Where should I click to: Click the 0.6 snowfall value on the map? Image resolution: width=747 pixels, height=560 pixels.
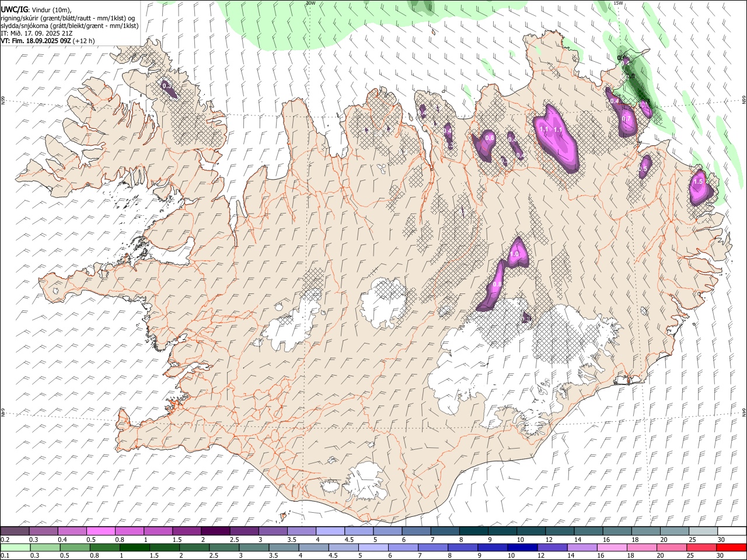[490, 138]
